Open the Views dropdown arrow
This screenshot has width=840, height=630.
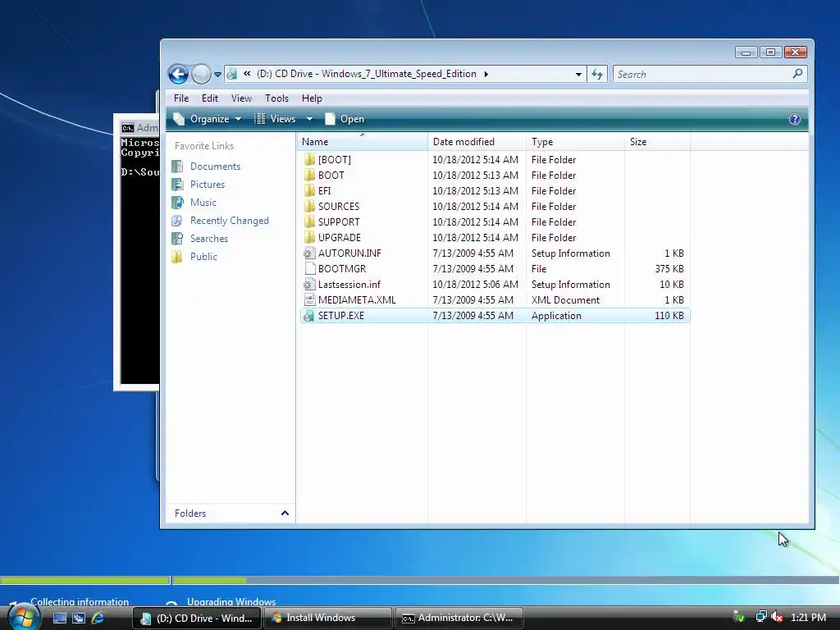[x=309, y=119]
